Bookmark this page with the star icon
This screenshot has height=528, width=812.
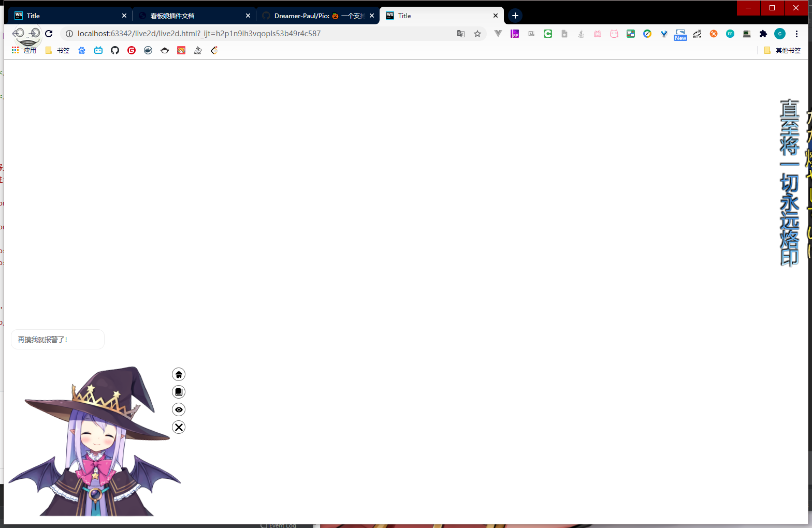pyautogui.click(x=477, y=34)
